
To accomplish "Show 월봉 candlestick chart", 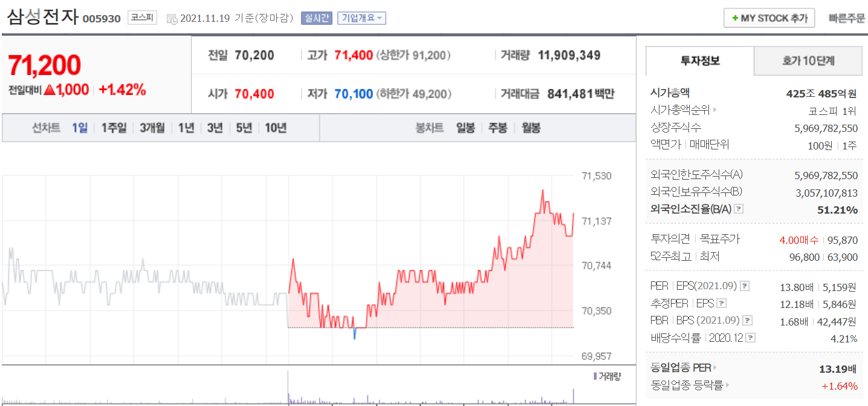I will (x=531, y=128).
